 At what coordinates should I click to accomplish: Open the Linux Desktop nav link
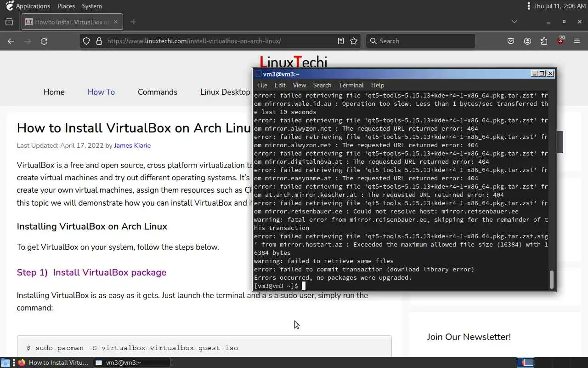click(x=225, y=92)
